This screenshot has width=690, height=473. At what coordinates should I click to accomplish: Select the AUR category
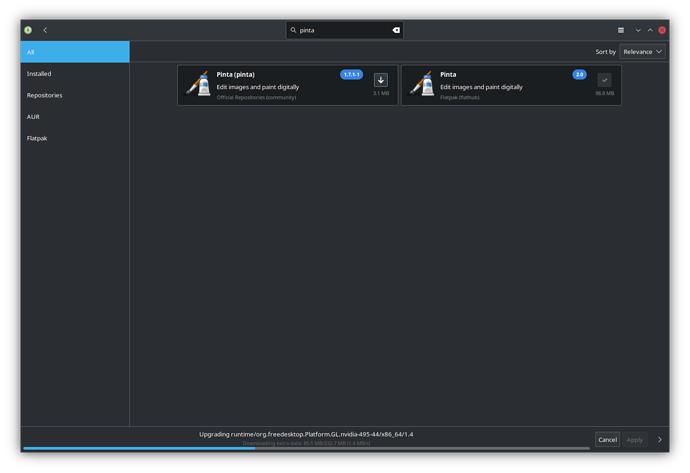(x=75, y=117)
